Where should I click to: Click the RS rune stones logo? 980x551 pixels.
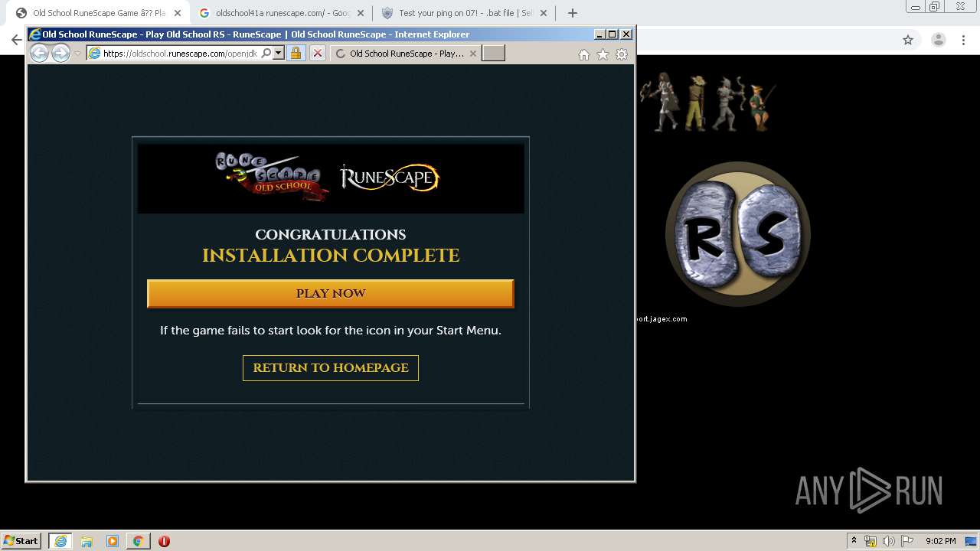737,234
